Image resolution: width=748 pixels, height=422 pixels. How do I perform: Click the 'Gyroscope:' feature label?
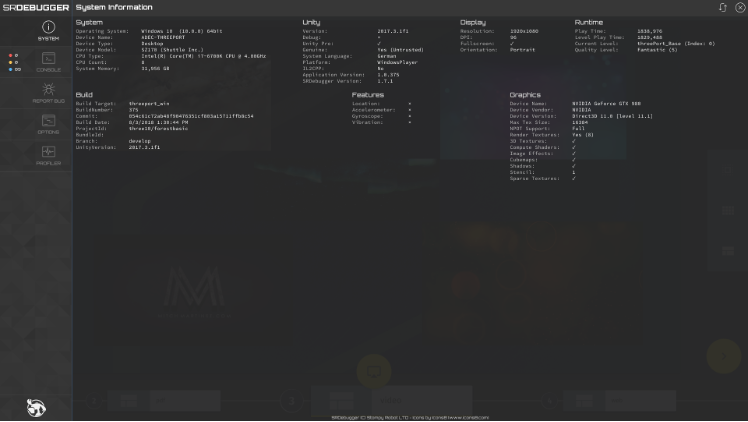coord(367,116)
